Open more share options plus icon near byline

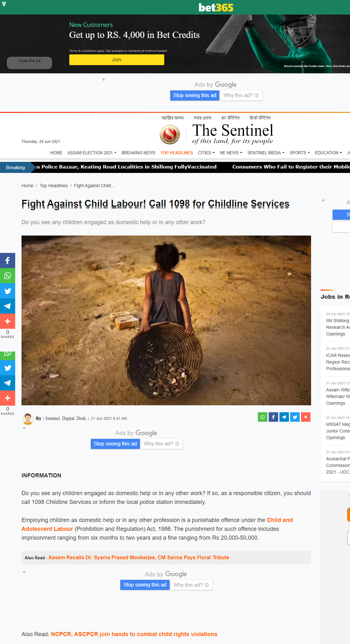tap(306, 417)
